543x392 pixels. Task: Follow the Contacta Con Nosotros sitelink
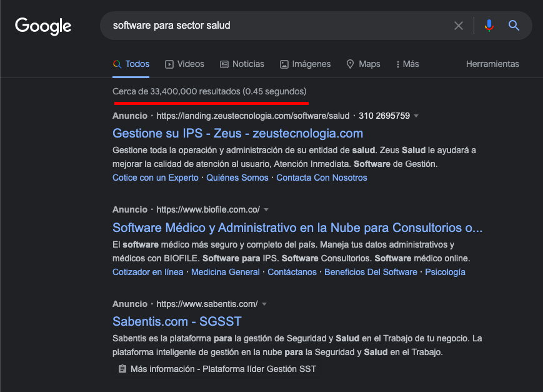click(x=322, y=178)
